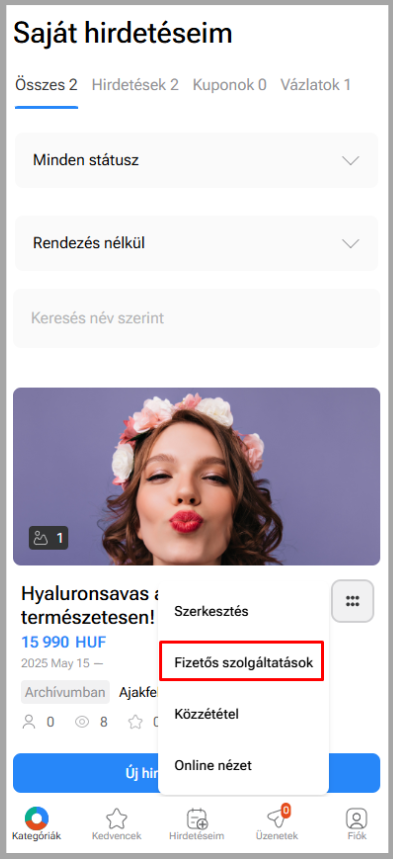Viewport: 393px width, 859px height.
Task: Expand the Rendezés nélkül sort dropdown
Action: [x=196, y=243]
